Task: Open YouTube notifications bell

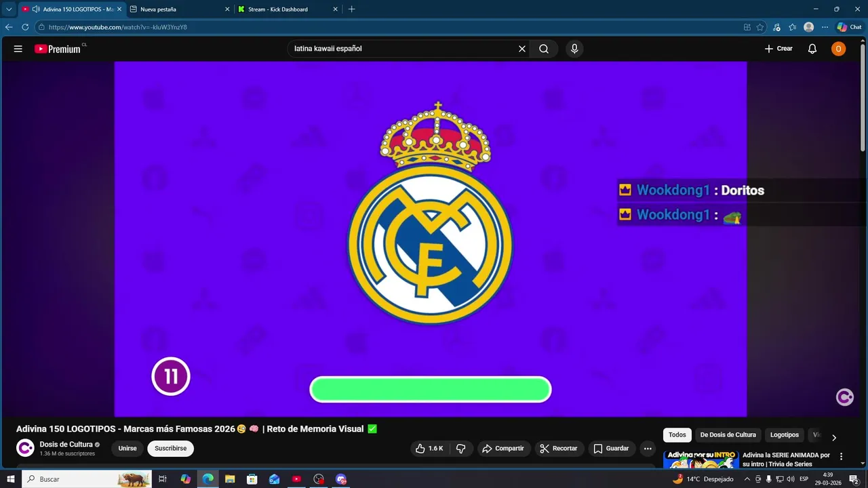Action: [x=812, y=49]
